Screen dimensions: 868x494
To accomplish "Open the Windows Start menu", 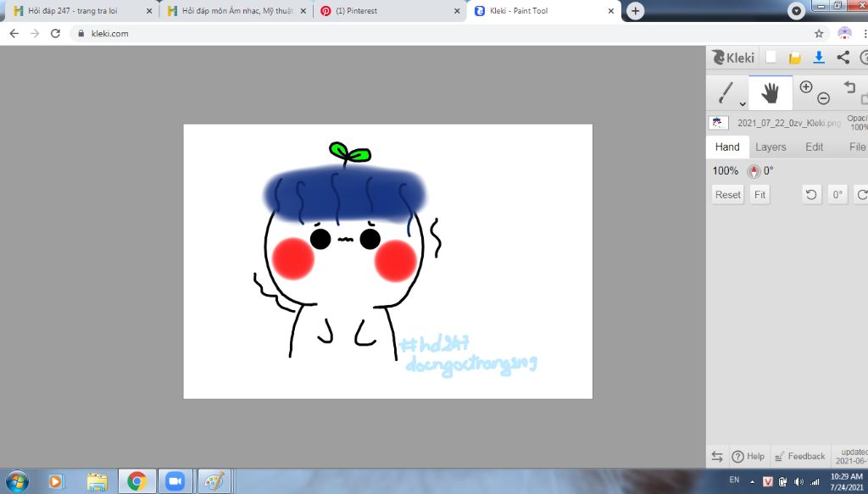I will (17, 480).
